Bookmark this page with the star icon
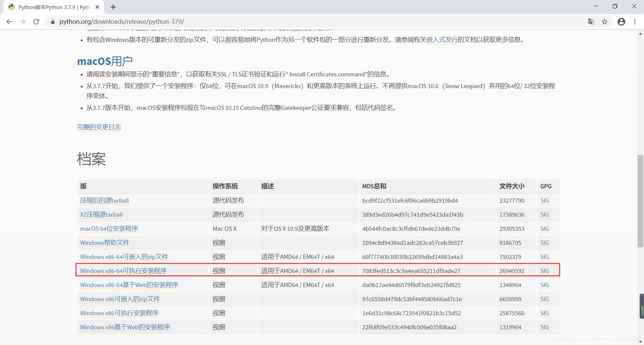 (x=604, y=22)
